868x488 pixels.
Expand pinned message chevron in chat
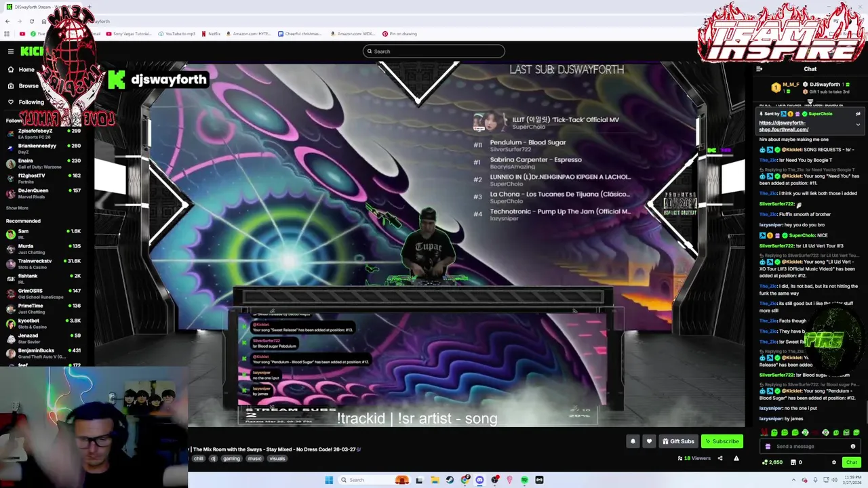(x=858, y=125)
